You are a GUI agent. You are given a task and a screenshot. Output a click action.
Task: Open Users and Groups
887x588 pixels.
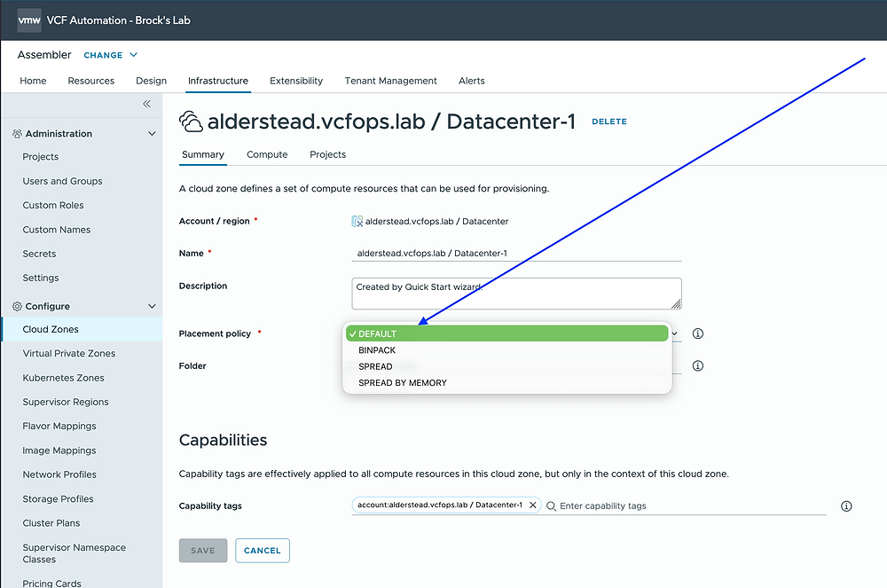[62, 181]
